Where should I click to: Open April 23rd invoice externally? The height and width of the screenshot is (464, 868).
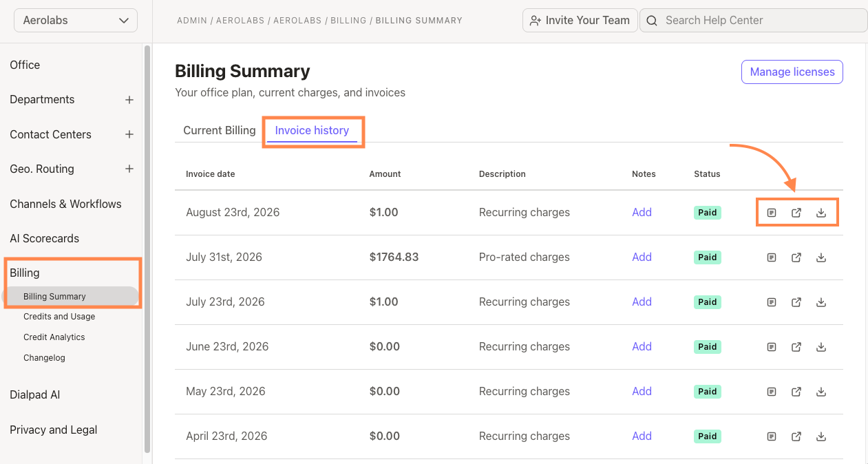pos(796,436)
